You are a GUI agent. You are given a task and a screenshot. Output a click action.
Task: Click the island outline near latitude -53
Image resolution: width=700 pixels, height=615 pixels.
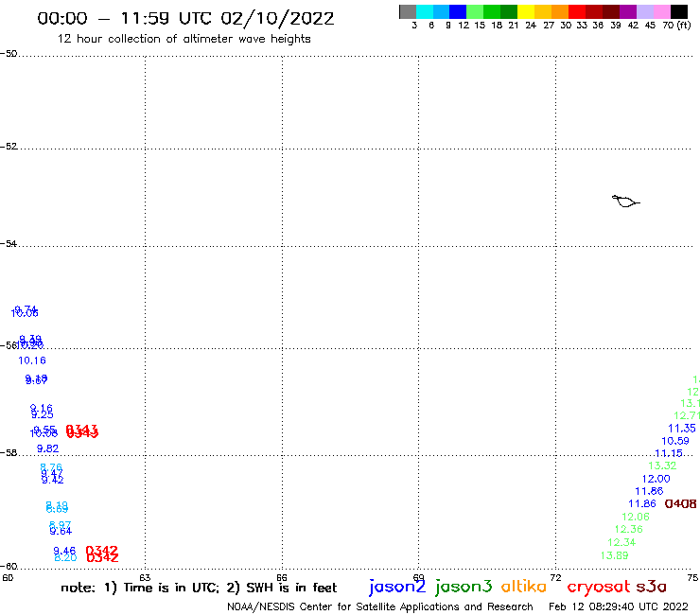625,202
